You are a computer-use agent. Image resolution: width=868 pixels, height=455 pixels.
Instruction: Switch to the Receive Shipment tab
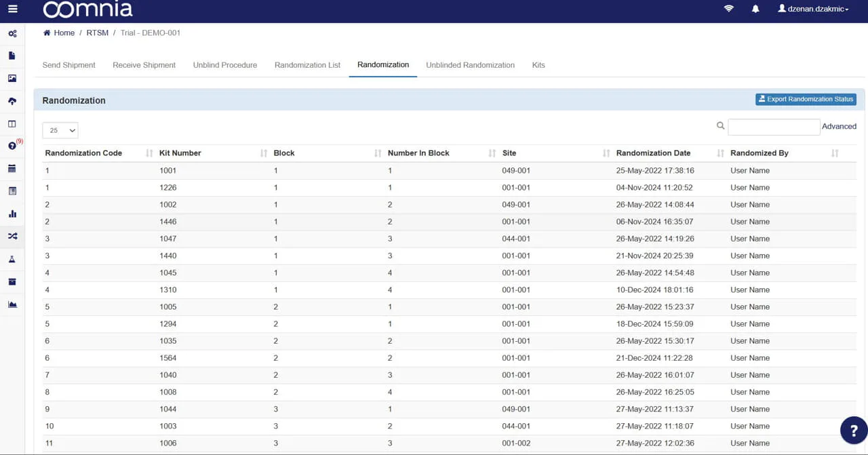pyautogui.click(x=144, y=65)
